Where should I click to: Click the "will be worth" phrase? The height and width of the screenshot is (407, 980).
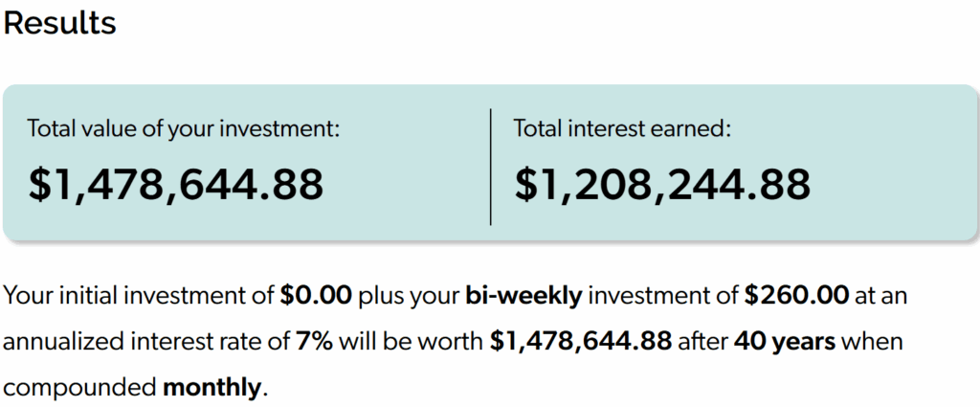click(x=411, y=342)
